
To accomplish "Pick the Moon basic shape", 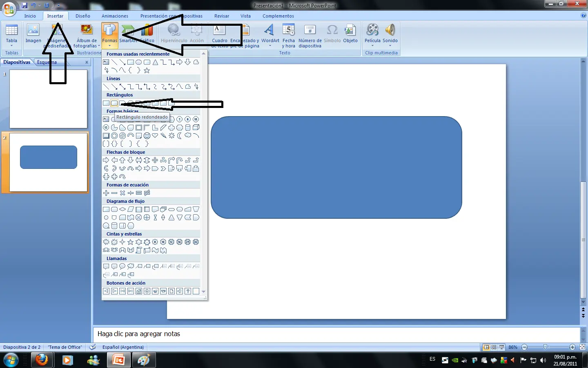I will click(x=180, y=136).
